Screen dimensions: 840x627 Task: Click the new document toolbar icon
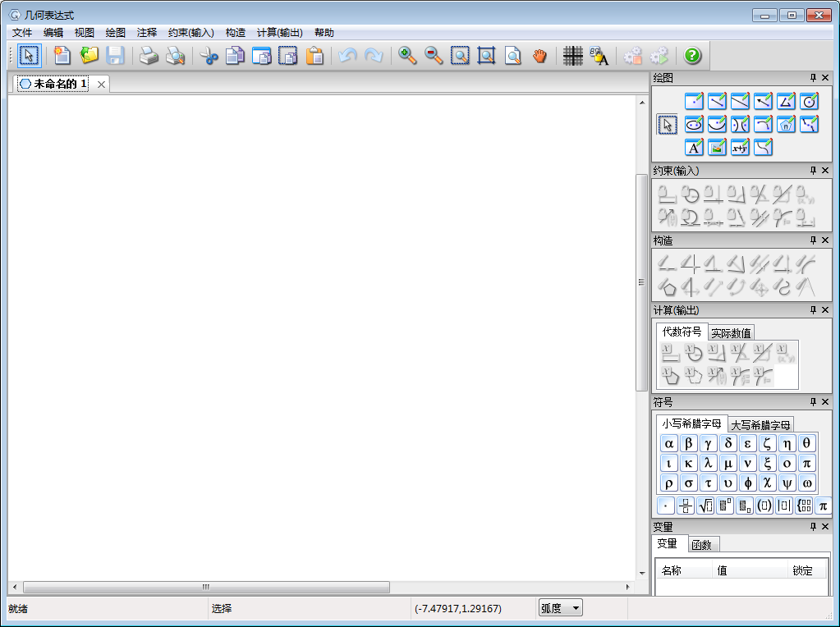[x=62, y=55]
